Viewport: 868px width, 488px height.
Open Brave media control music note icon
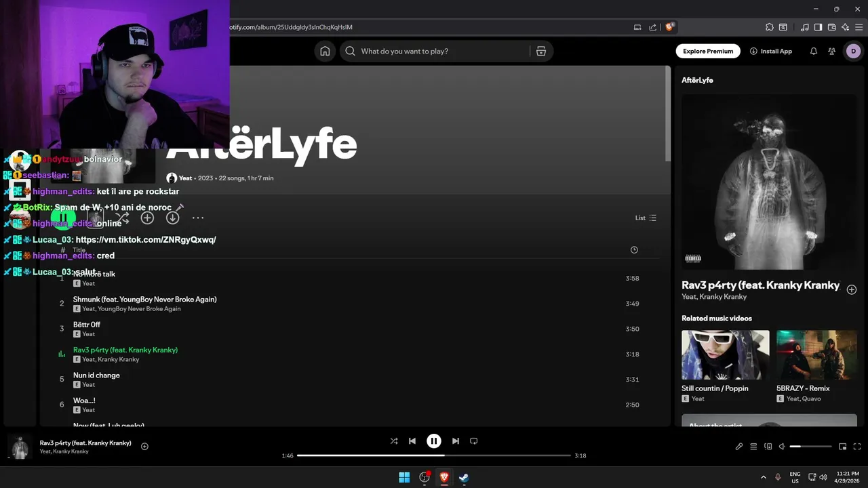pyautogui.click(x=805, y=27)
